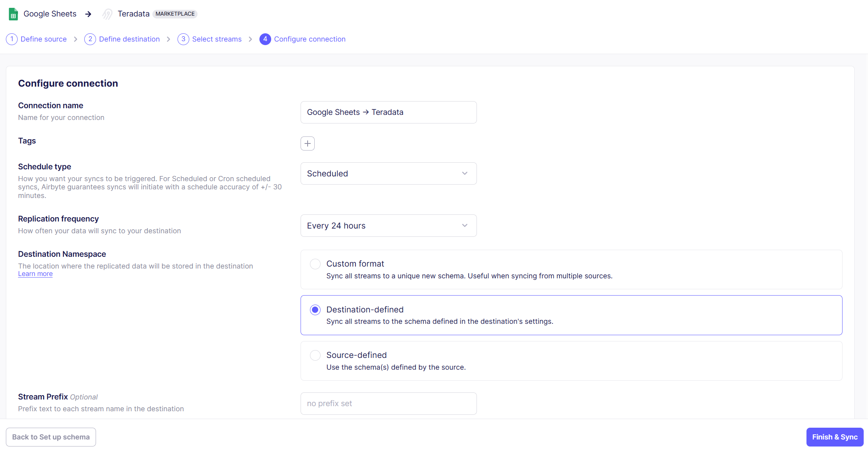Go to step 1 Define source
This screenshot has height=452, width=868.
36,39
